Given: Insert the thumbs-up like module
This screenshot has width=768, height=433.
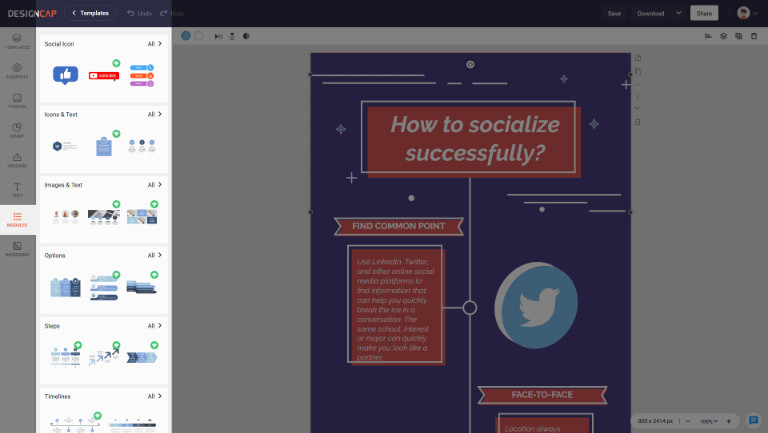Looking at the screenshot, I should coord(66,75).
